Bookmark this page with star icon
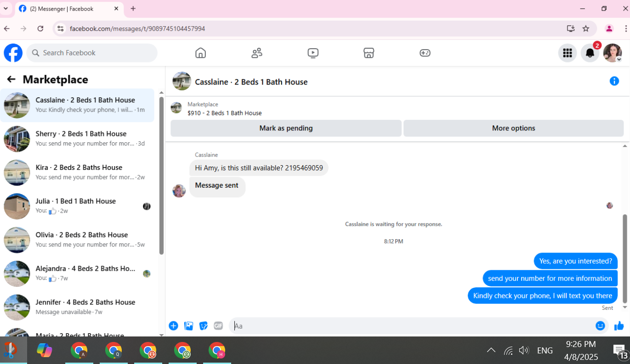Image resolution: width=630 pixels, height=364 pixels. (585, 28)
